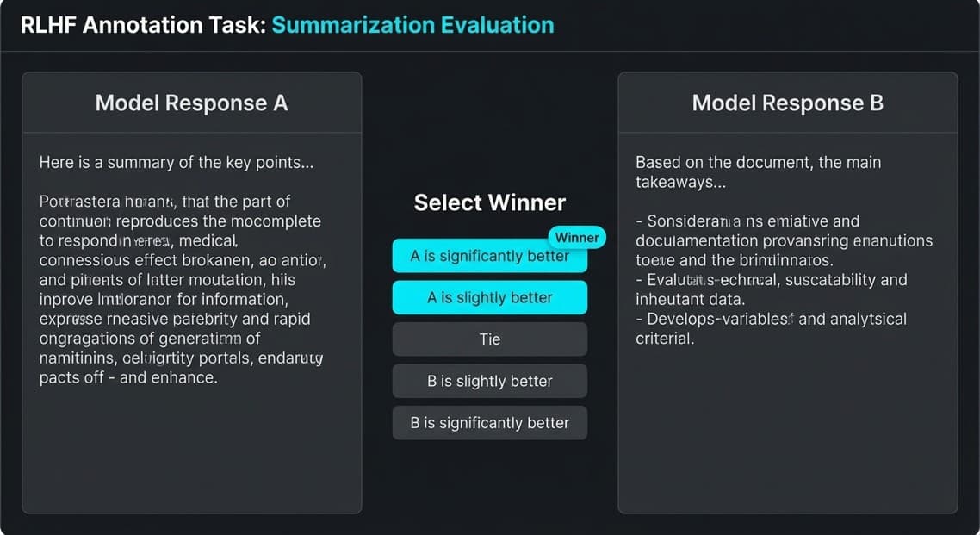
Task: Click the first bullet in Response B
Action: click(x=784, y=240)
